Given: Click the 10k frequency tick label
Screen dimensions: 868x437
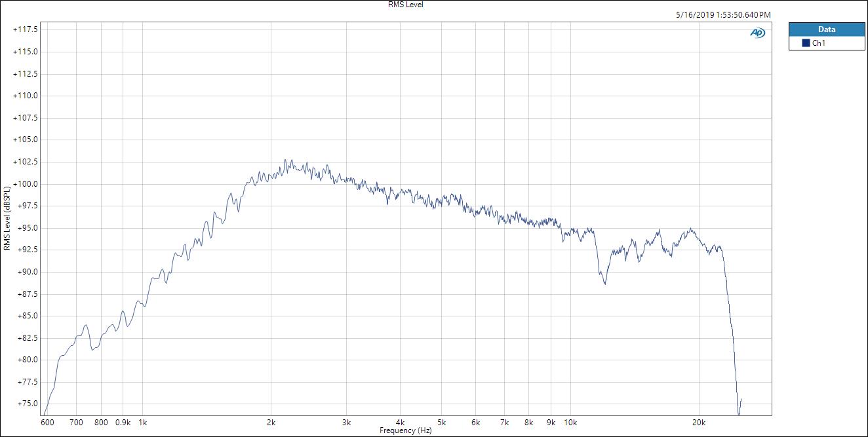Looking at the screenshot, I should coord(570,423).
